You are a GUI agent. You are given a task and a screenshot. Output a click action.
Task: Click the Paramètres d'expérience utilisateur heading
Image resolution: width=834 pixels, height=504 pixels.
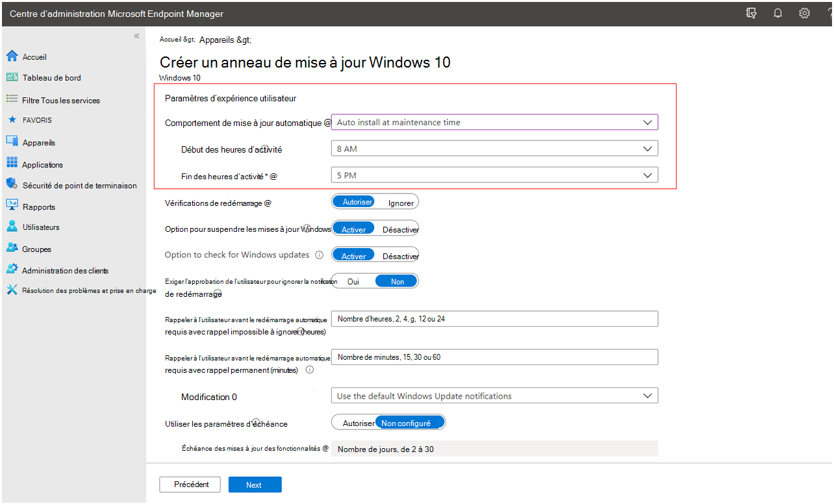231,99
